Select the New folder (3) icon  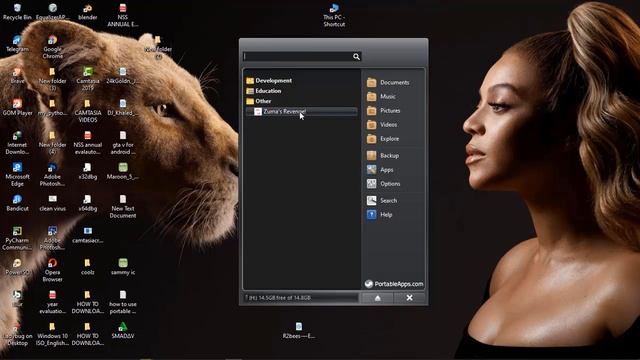(52, 79)
